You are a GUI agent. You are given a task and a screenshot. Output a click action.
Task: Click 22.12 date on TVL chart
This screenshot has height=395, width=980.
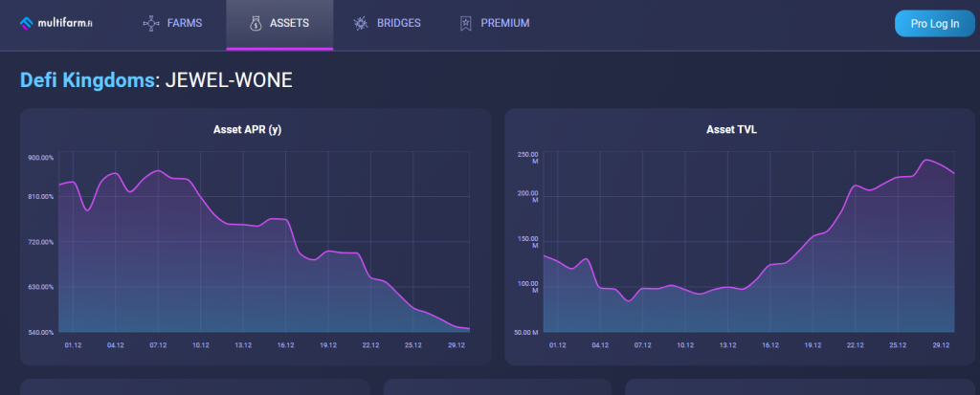856,345
